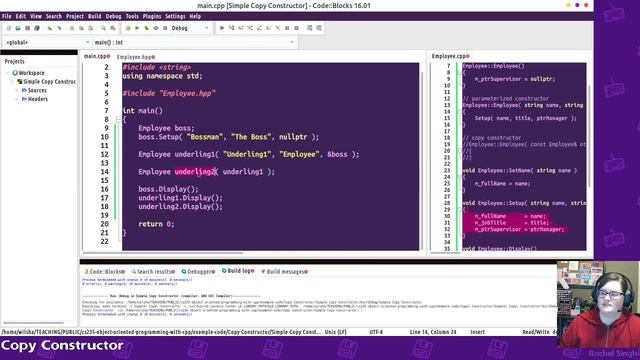Close the main.cpp tab

(x=109, y=56)
